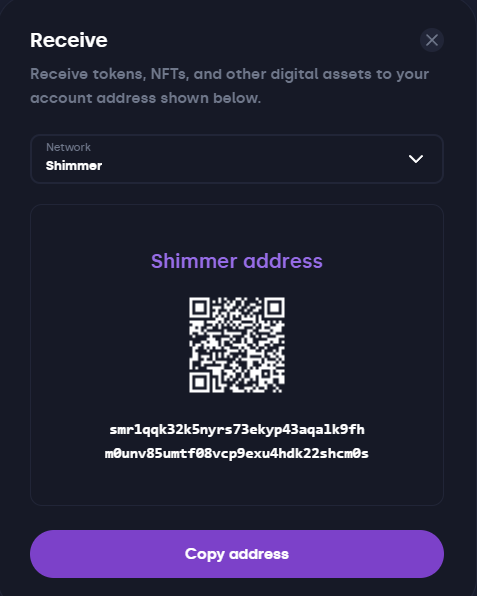The height and width of the screenshot is (596, 477).
Task: Click the word address in the purple button
Action: (259, 554)
